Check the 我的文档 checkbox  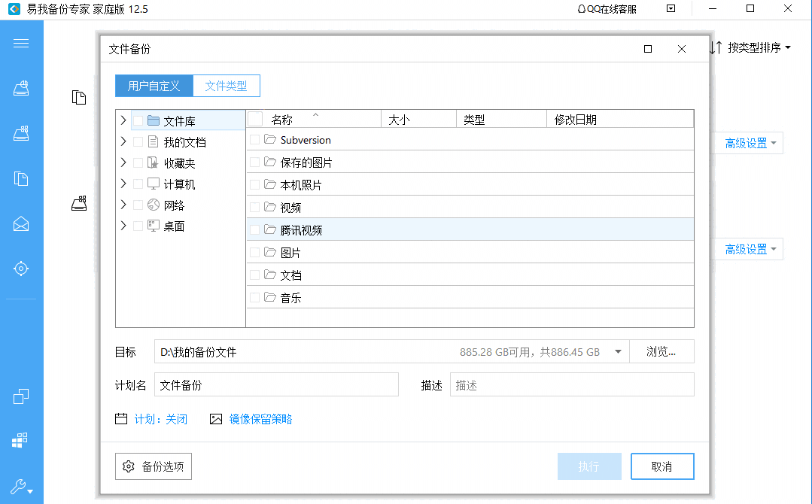click(x=138, y=141)
